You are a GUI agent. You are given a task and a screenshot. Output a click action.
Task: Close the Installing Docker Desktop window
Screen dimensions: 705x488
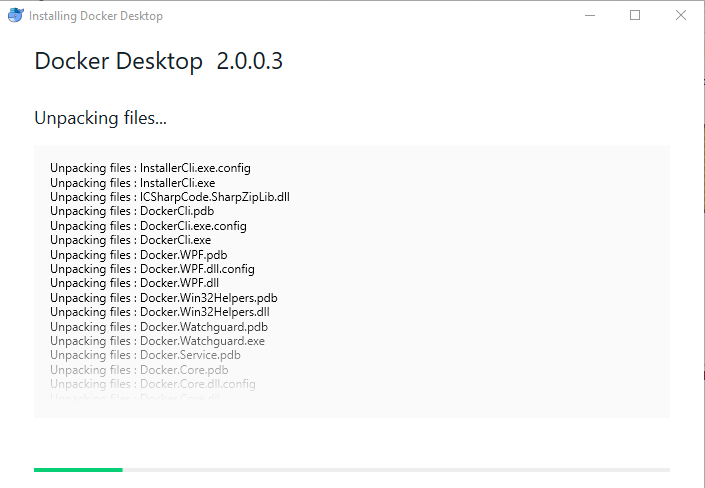pyautogui.click(x=681, y=15)
